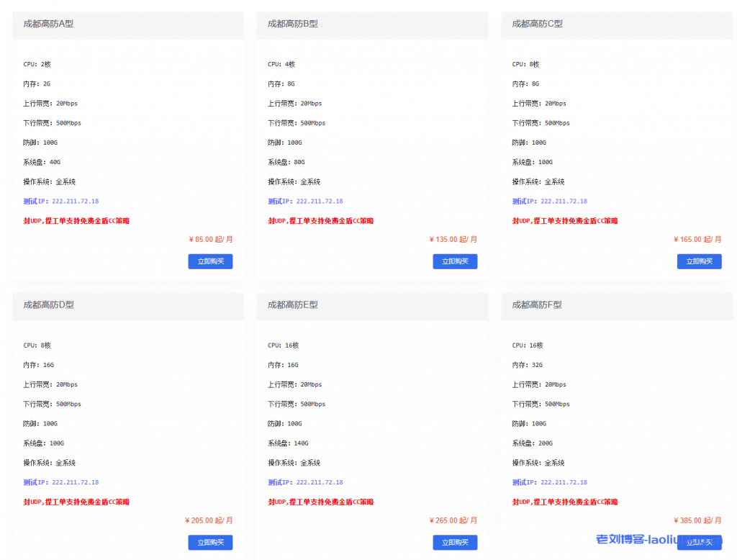This screenshot has height=560, width=737.
Task: Select the 成都高防D型 card title
Action: pyautogui.click(x=49, y=305)
